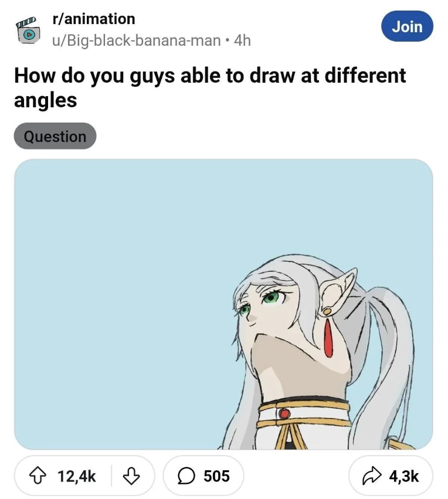The height and width of the screenshot is (499, 448).
Task: Click the r/animation subreddit avatar icon
Action: coord(27,30)
